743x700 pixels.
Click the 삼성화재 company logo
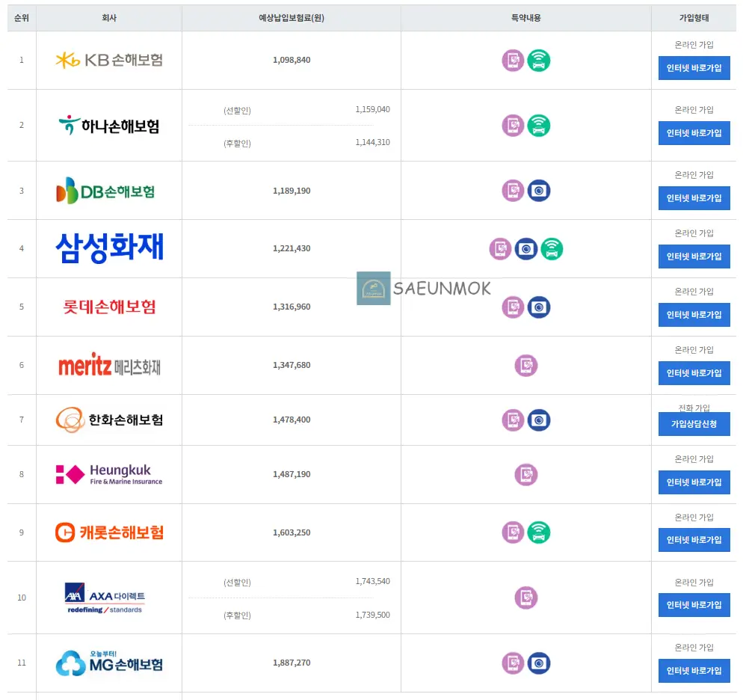[109, 248]
